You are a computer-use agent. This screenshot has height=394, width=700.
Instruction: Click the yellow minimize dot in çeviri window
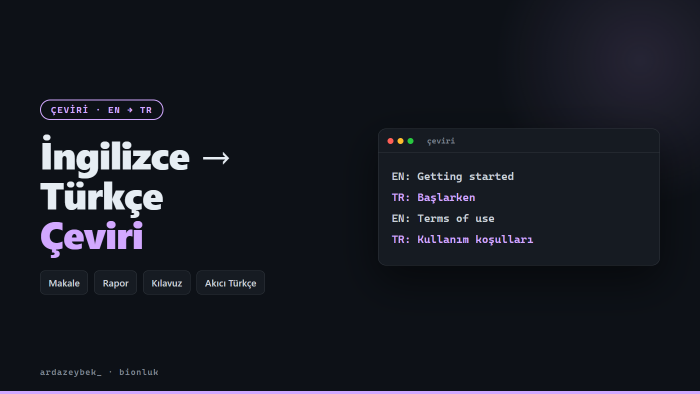point(400,141)
